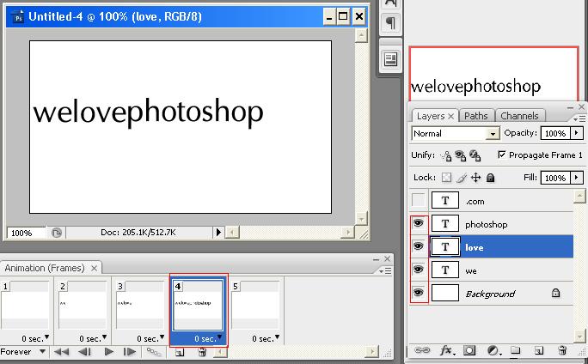The image size is (588, 364).
Task: Select animation frame 2 thumbnail
Action: (x=83, y=305)
